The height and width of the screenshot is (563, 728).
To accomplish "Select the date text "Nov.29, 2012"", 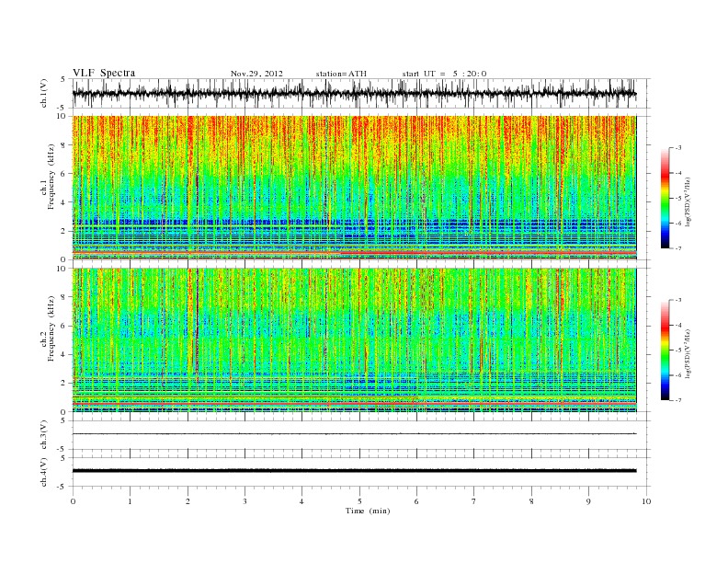I will [x=256, y=74].
